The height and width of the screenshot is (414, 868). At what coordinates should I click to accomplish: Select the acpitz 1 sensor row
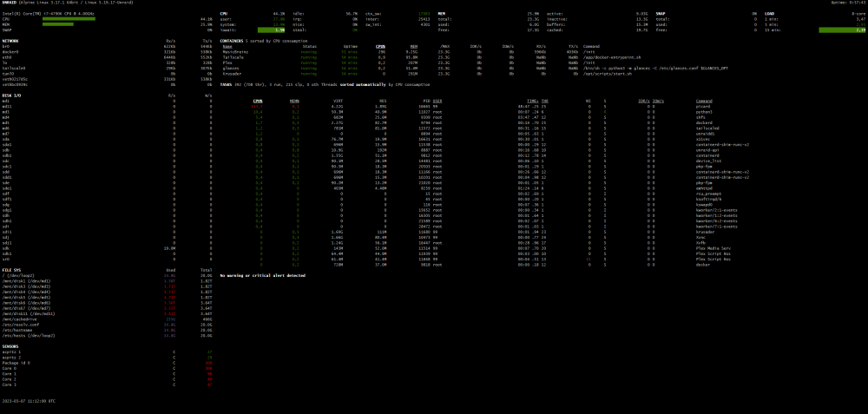(x=107, y=352)
